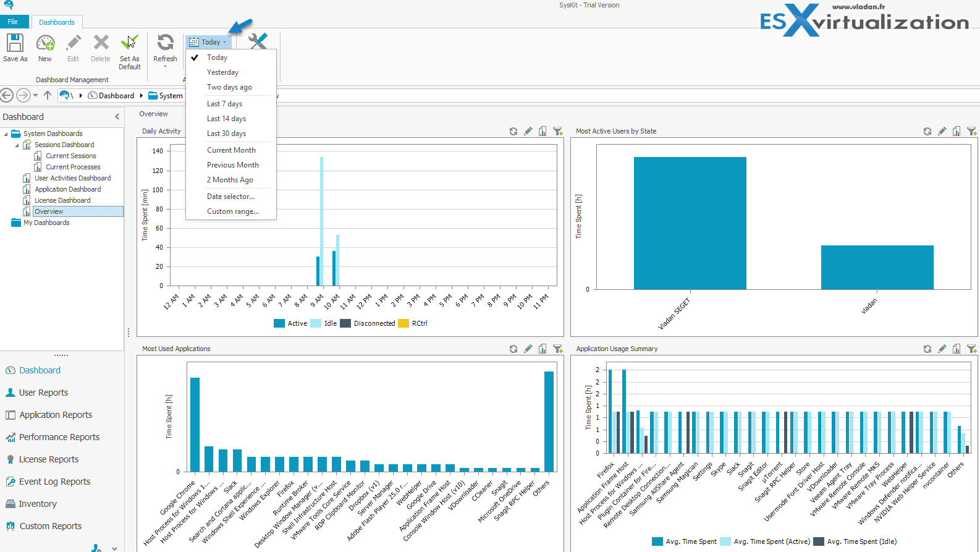Go to License Reports section

coord(49,459)
